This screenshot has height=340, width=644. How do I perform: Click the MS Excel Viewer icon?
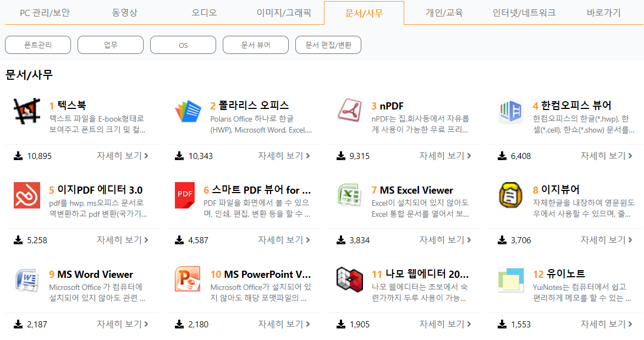(x=349, y=195)
